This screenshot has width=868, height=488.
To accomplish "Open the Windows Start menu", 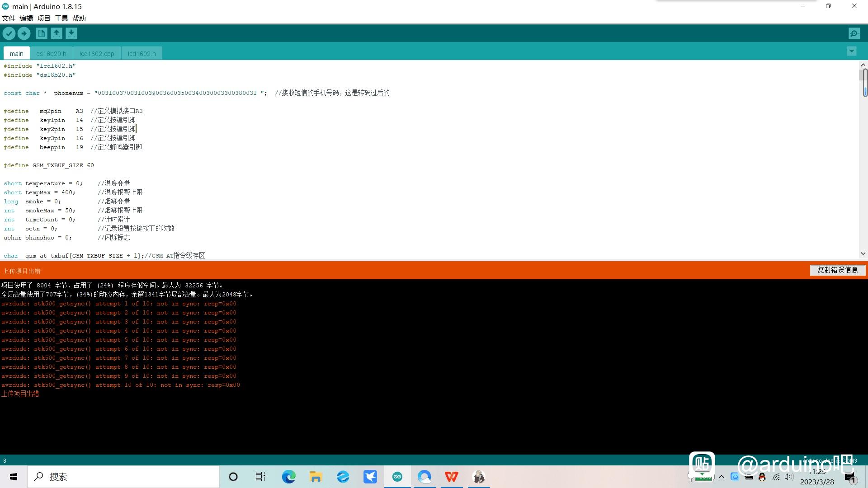I will click(x=14, y=477).
